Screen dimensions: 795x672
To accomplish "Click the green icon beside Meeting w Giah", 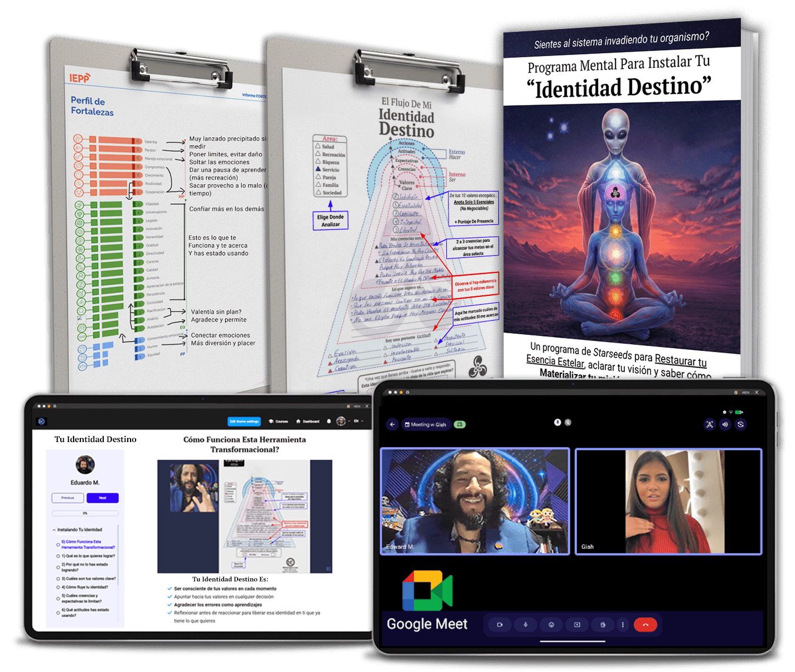I will [460, 425].
